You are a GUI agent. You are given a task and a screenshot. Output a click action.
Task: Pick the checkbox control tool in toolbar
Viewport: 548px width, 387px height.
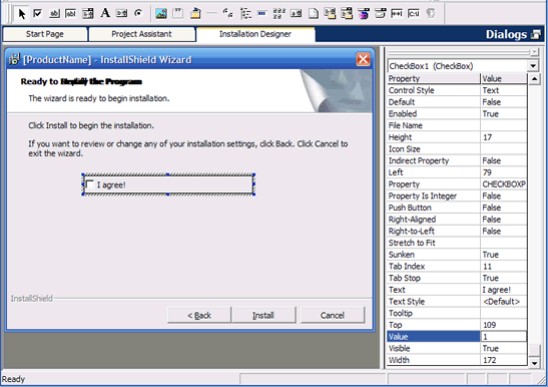tap(37, 14)
